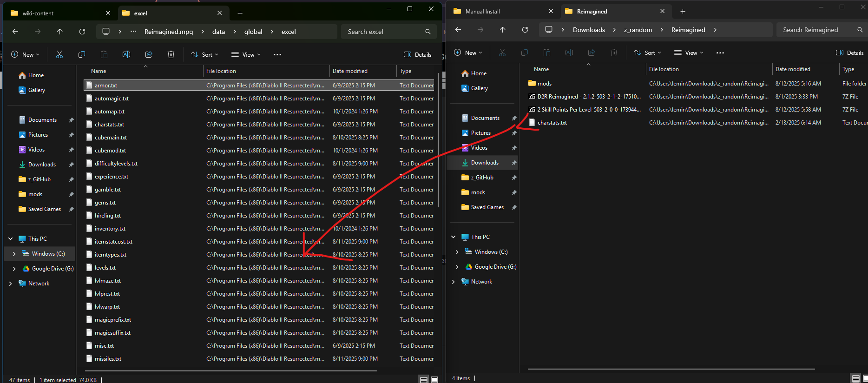
Task: Close the wiki-content tab
Action: click(108, 13)
